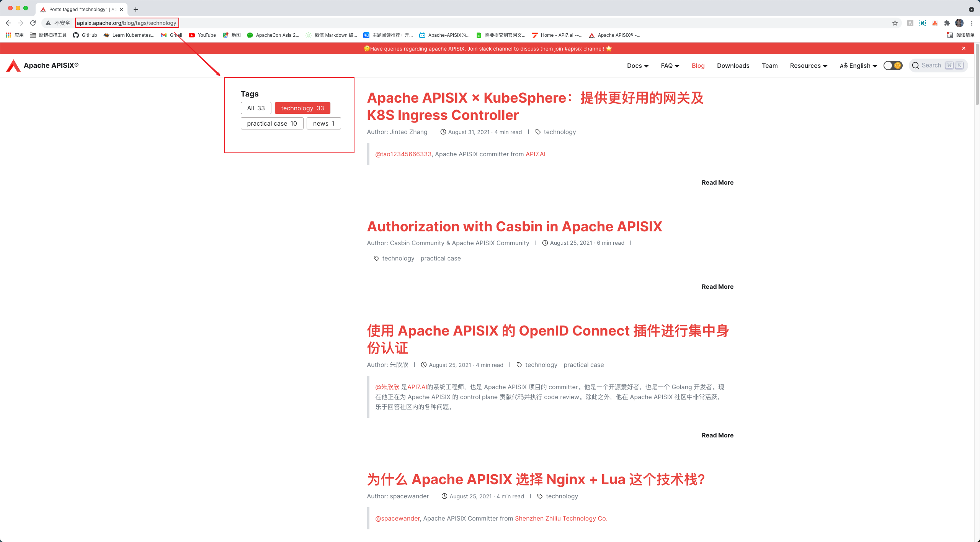
Task: Expand the Docs dropdown
Action: tap(638, 65)
